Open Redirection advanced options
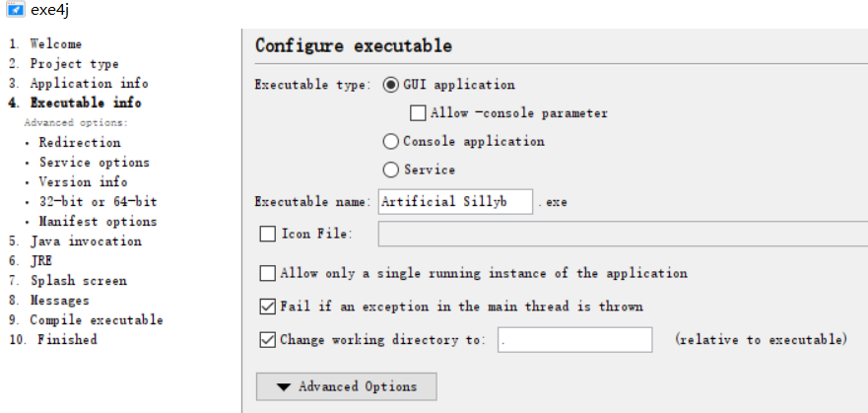Viewport: 868px width, 413px height. coord(79,143)
